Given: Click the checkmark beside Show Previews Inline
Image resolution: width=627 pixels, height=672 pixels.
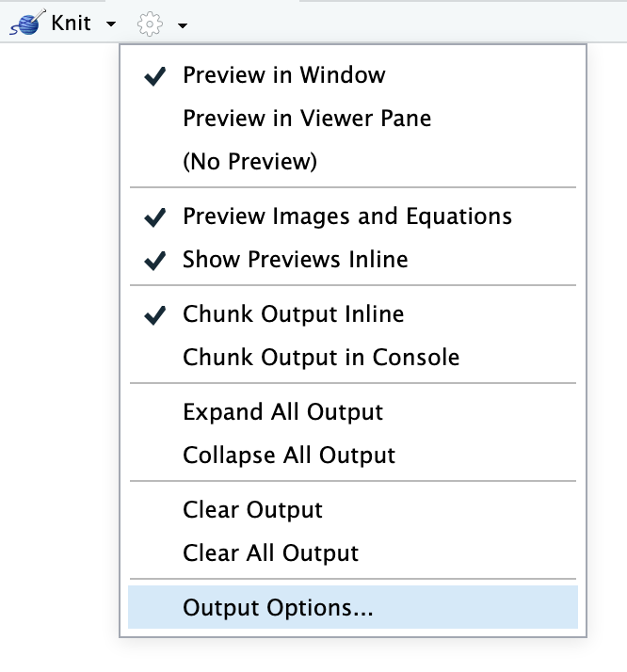Looking at the screenshot, I should (155, 262).
